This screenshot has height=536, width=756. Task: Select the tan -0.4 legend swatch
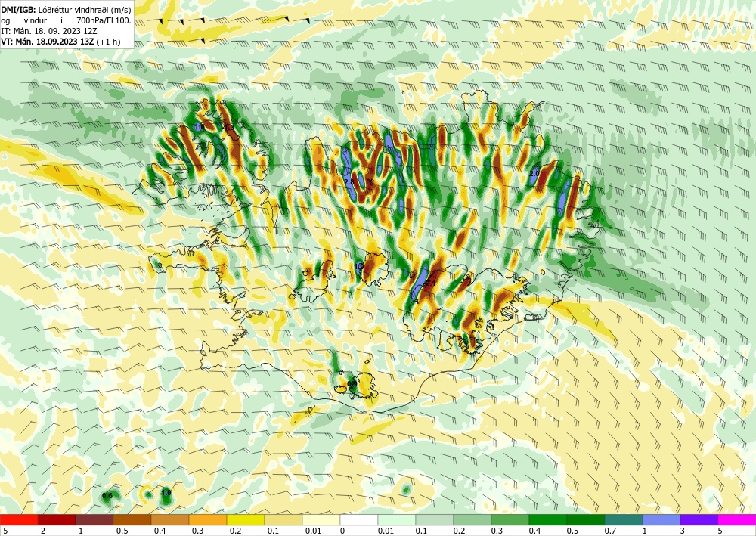170,520
